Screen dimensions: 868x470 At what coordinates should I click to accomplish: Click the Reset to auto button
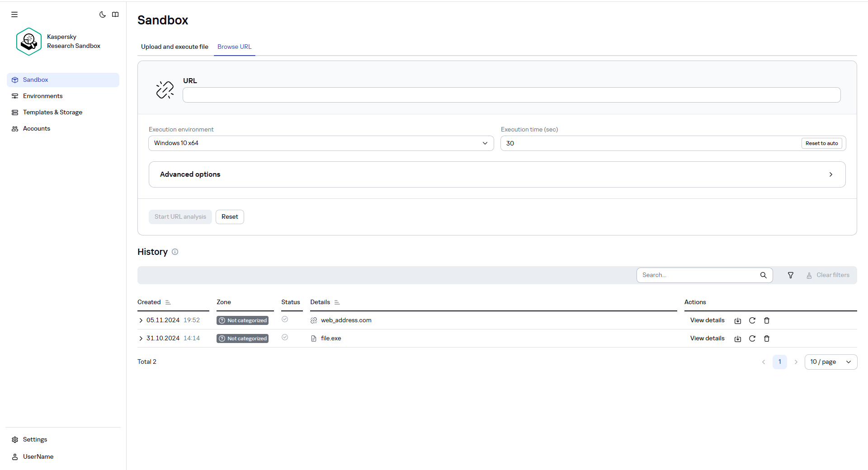tap(822, 143)
